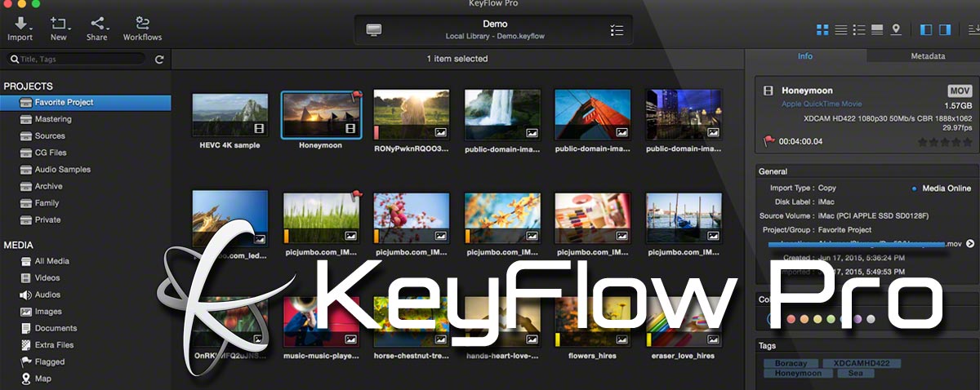Set the star rating for Honeymoon
Image resolution: width=980 pixels, height=390 pixels.
click(x=943, y=141)
